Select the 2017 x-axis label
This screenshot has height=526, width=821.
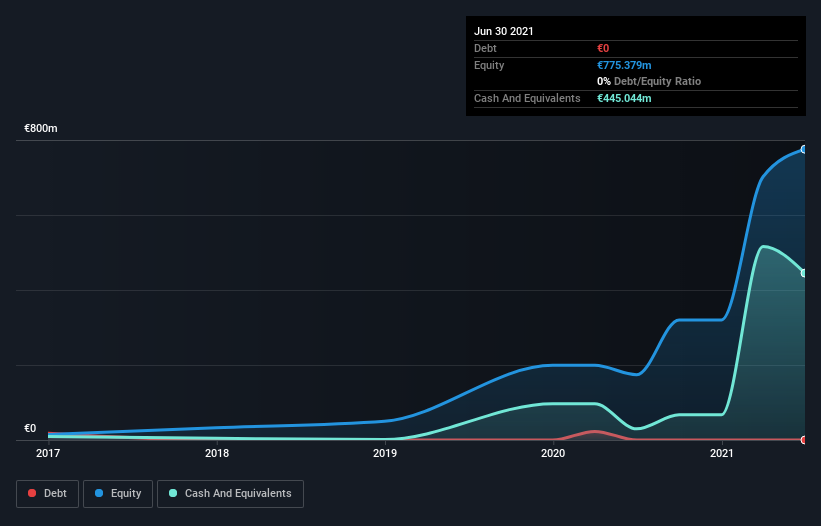click(x=48, y=453)
